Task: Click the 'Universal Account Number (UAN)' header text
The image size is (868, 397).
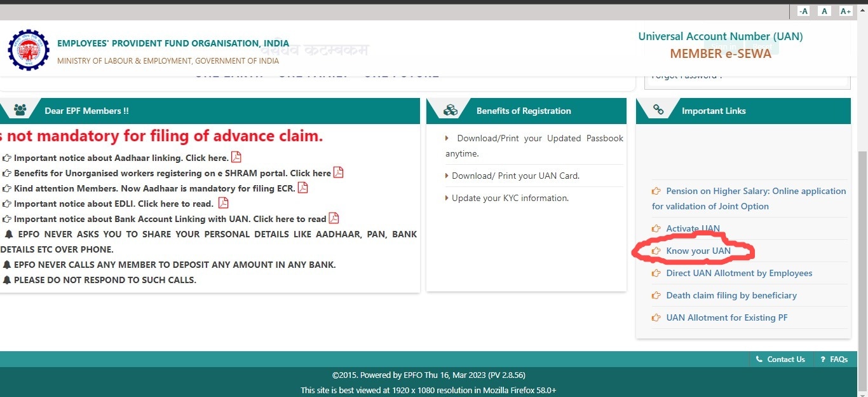Action: pos(721,36)
